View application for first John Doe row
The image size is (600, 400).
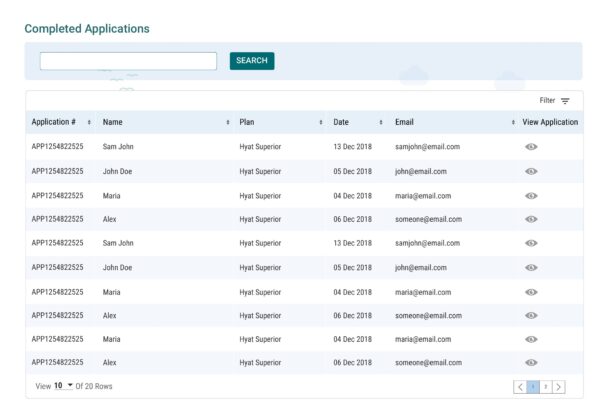531,171
